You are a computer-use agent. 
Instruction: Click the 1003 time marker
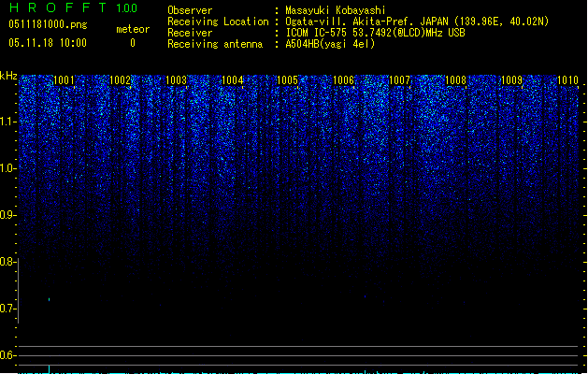[x=177, y=80]
